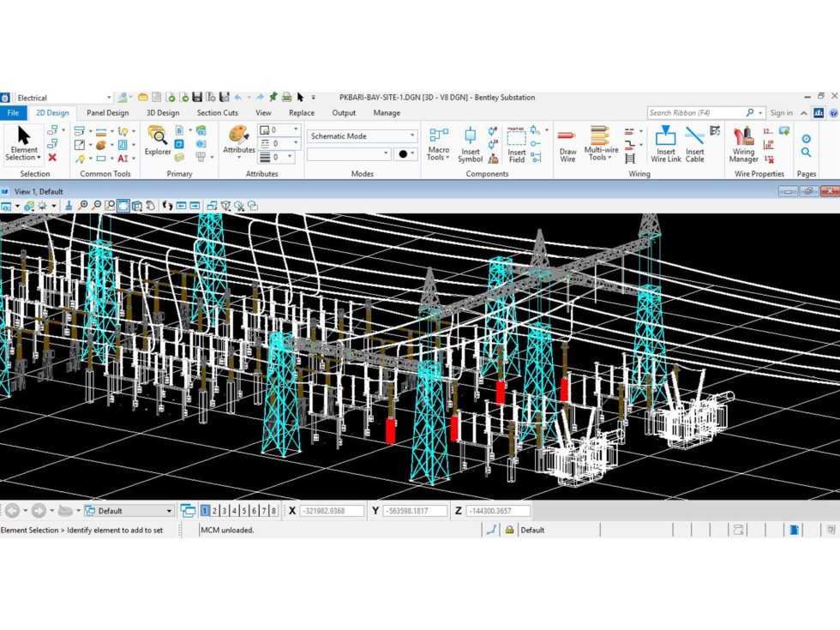Toggle the lock icon in status bar

(509, 530)
